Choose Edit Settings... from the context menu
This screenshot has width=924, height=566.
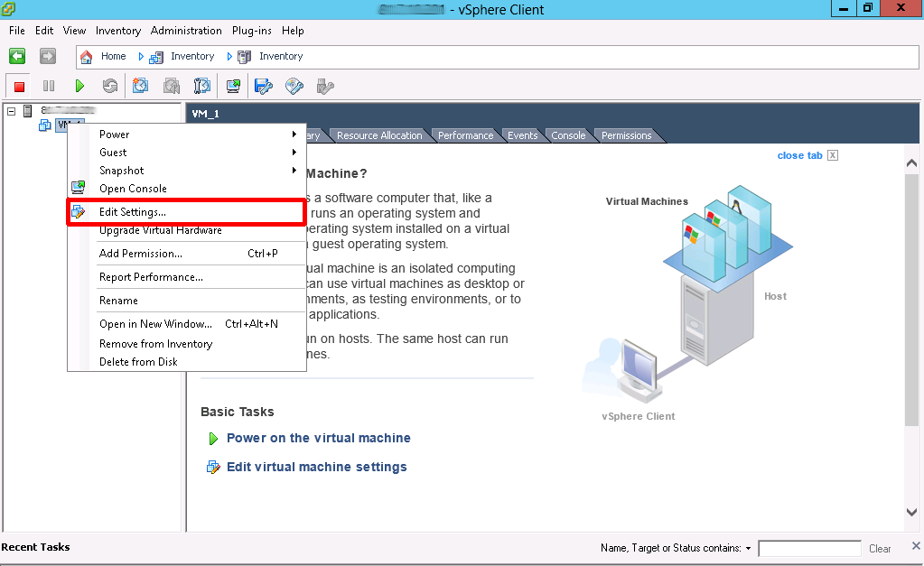186,212
